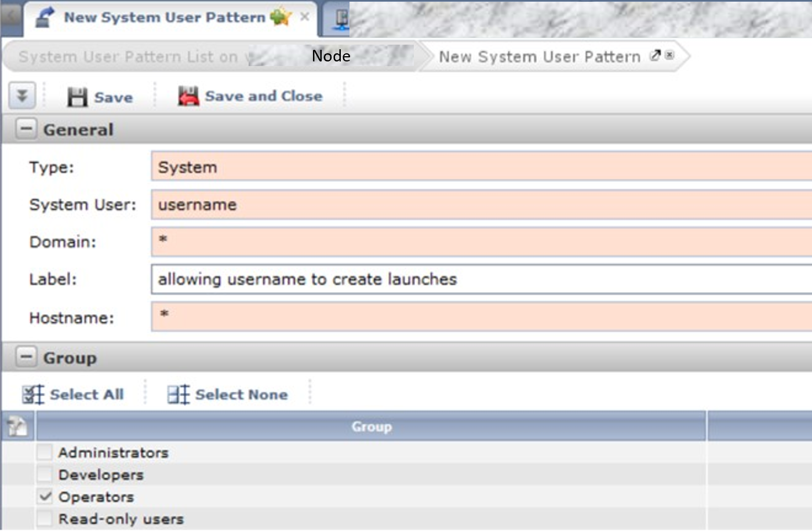The width and height of the screenshot is (812, 532).
Task: Click the pop-out icon beside New System User Pattern
Action: pyautogui.click(x=655, y=56)
